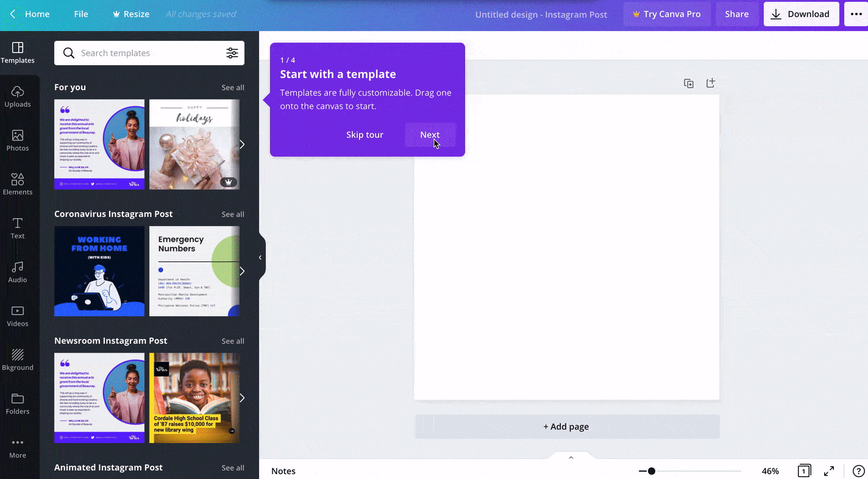Open the Photos panel
868x479 pixels.
(18, 140)
